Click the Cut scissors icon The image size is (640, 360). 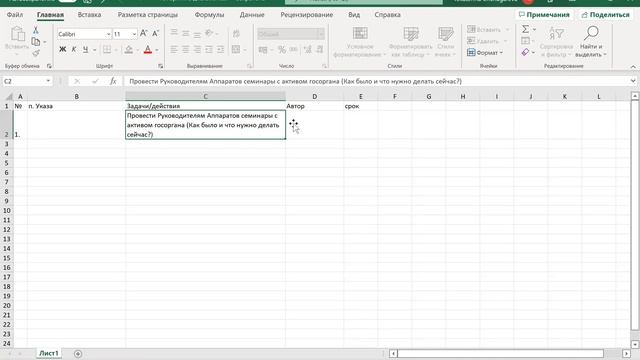36,30
